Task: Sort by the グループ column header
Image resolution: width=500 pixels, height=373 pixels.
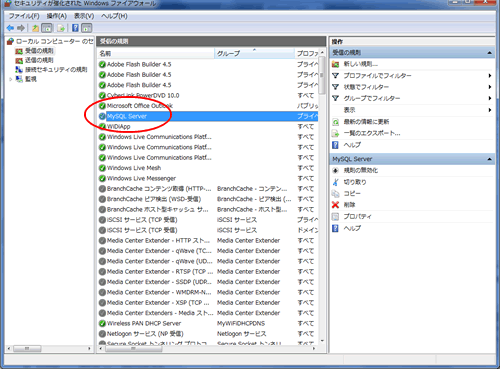Action: [x=254, y=53]
